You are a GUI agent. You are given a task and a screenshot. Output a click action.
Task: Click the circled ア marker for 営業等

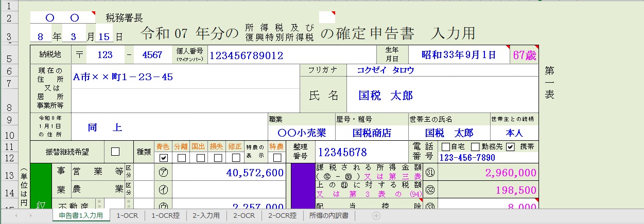click(x=163, y=173)
